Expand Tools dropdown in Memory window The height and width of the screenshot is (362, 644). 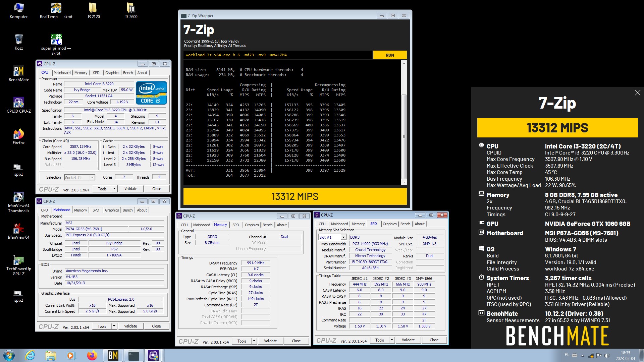tap(254, 341)
